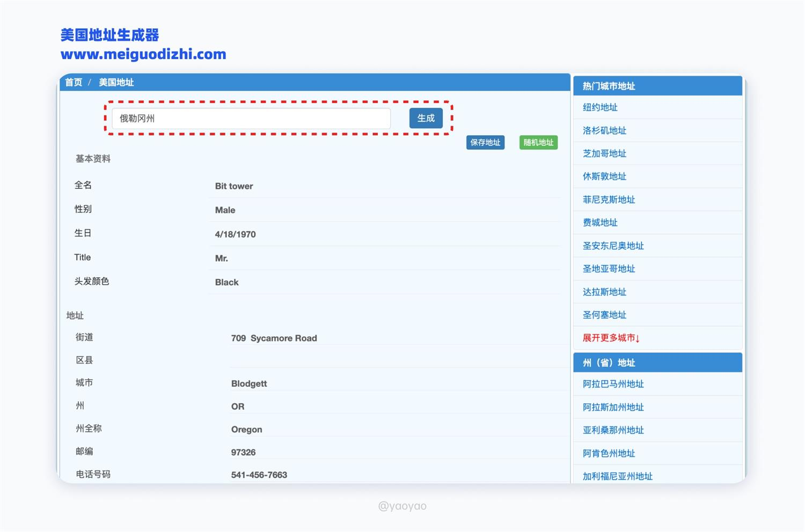Click the Title value Mr.

(221, 258)
